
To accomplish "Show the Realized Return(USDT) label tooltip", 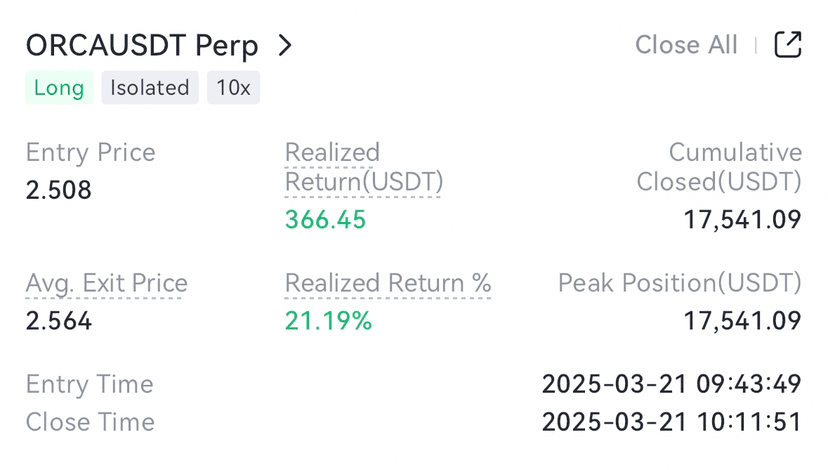I will pyautogui.click(x=363, y=167).
